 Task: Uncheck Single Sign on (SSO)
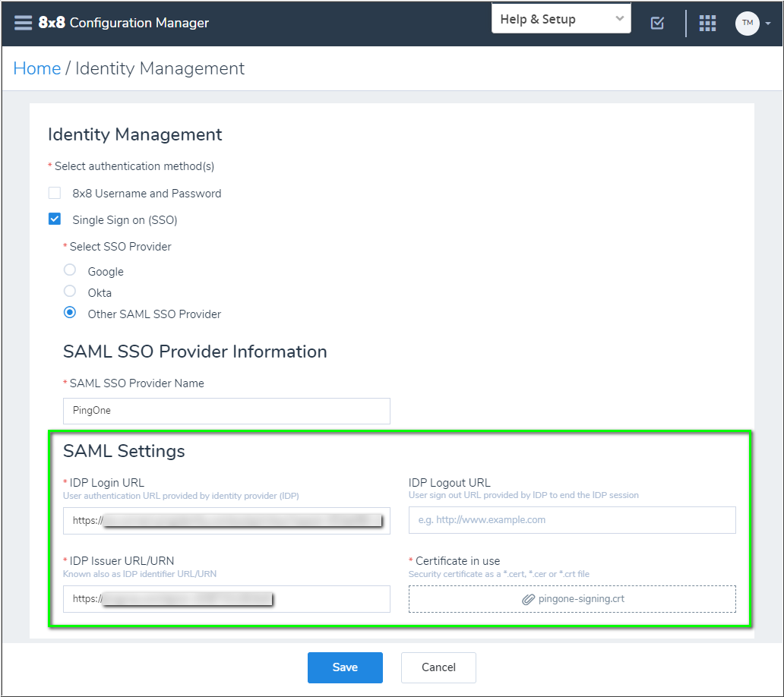(55, 219)
